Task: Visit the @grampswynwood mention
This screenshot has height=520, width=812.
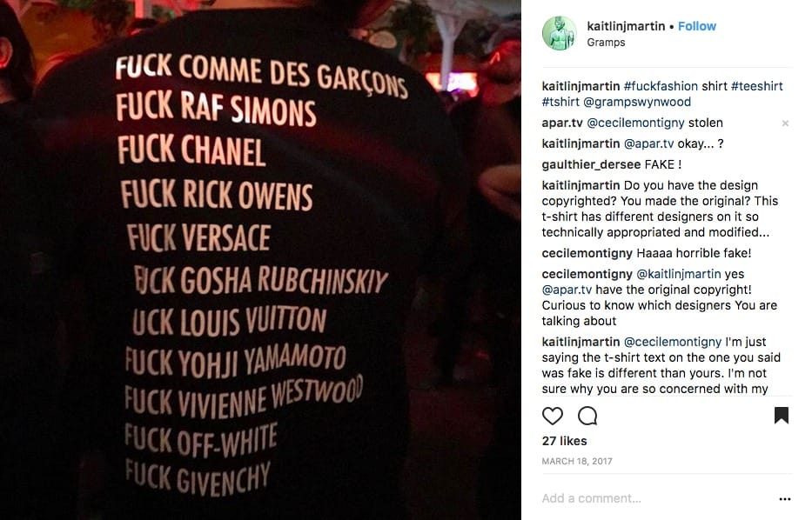Action: point(637,102)
